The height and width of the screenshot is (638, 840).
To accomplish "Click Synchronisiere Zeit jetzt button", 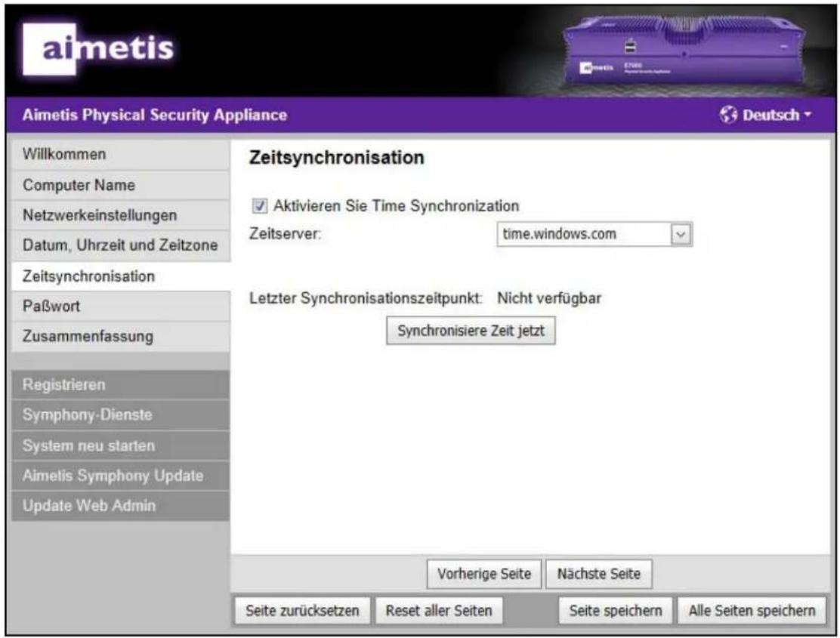I will [x=471, y=331].
